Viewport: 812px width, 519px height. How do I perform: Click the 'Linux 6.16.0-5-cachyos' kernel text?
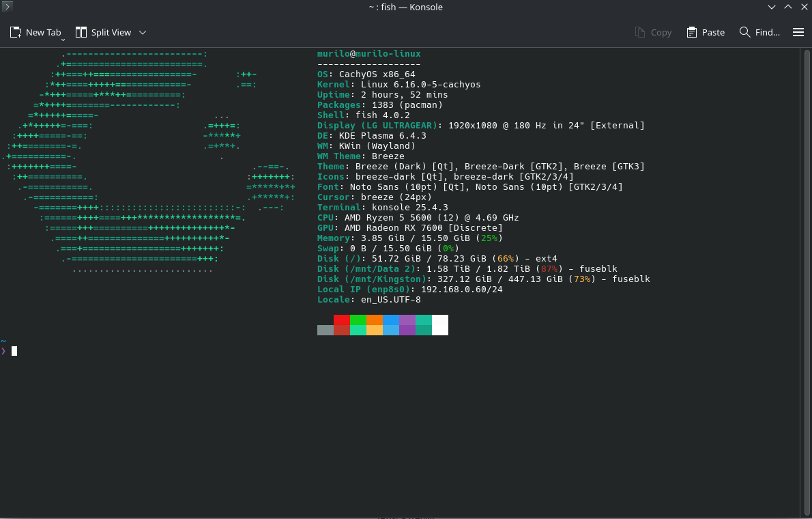420,85
